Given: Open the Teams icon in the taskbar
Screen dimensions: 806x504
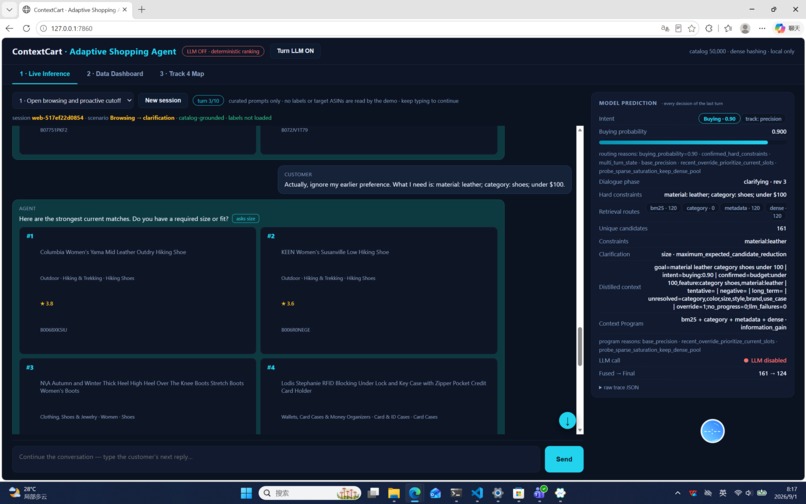Looking at the screenshot, I should click(x=539, y=493).
